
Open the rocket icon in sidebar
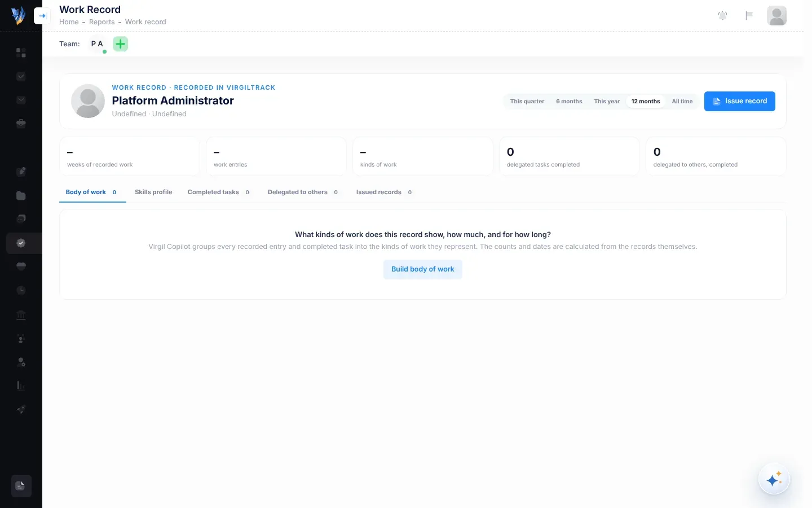pos(21,410)
